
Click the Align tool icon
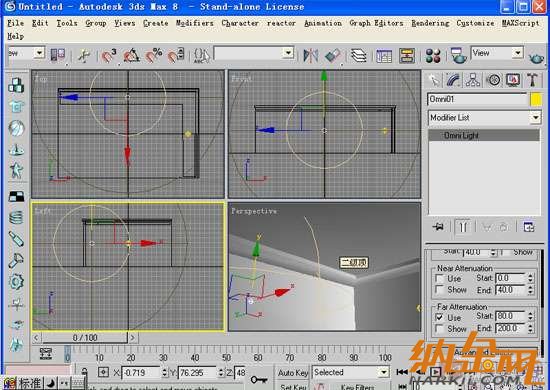click(x=333, y=55)
